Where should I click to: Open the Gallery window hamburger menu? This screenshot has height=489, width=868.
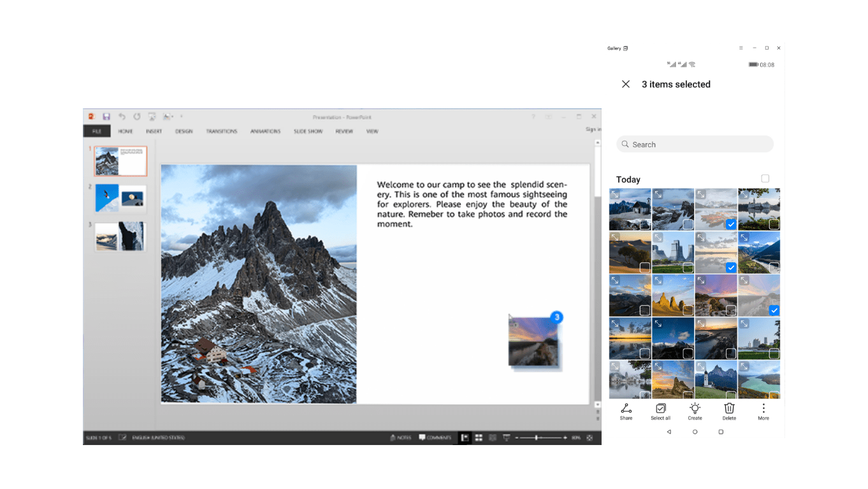tap(741, 48)
